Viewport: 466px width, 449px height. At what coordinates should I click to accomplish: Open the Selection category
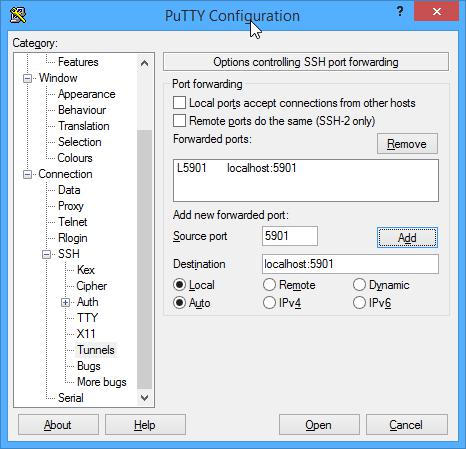point(80,142)
